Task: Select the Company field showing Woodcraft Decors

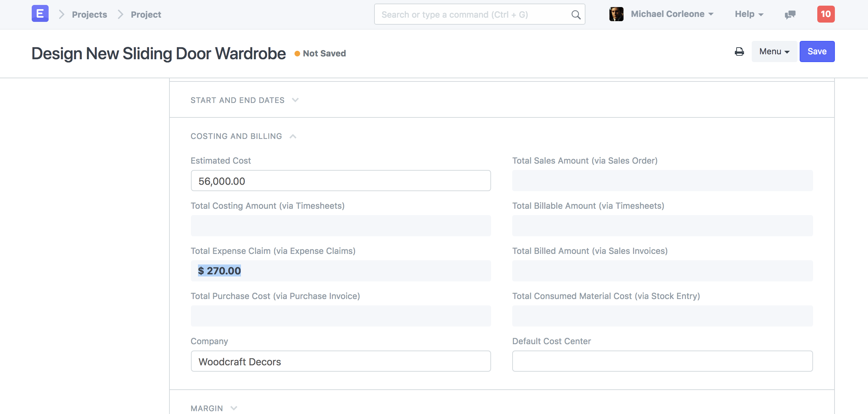Action: coord(340,361)
